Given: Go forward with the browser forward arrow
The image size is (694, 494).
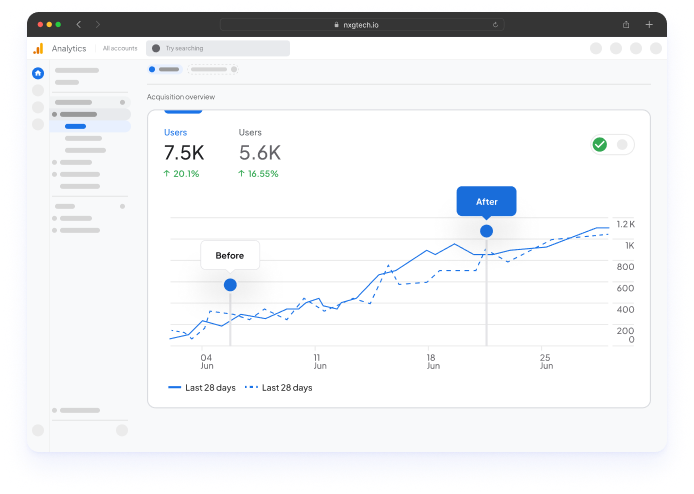Looking at the screenshot, I should (98, 23).
